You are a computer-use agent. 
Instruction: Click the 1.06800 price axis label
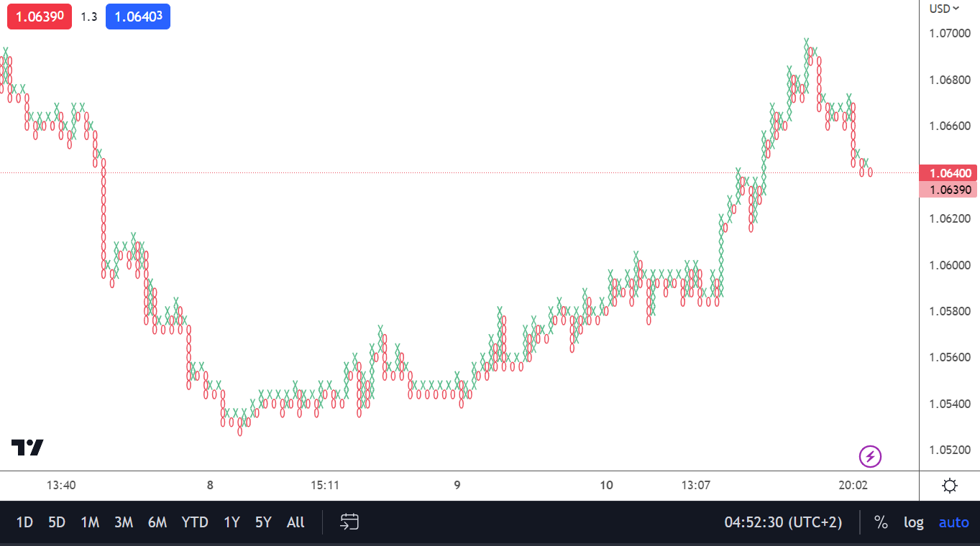950,80
